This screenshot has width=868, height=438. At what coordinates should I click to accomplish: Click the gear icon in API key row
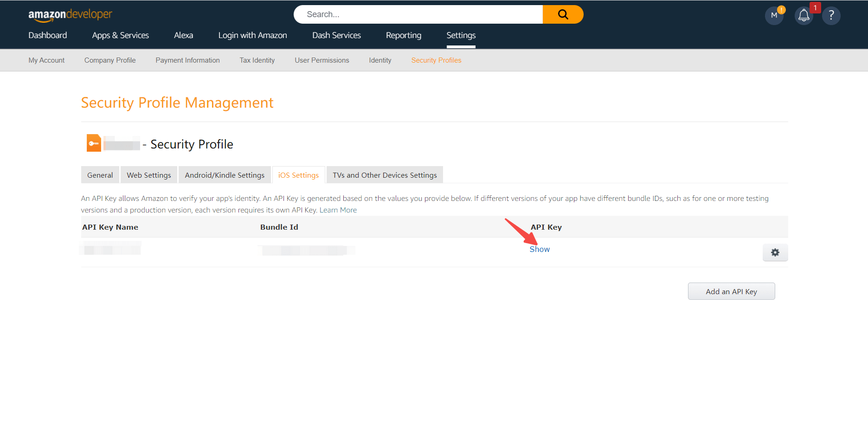point(775,252)
